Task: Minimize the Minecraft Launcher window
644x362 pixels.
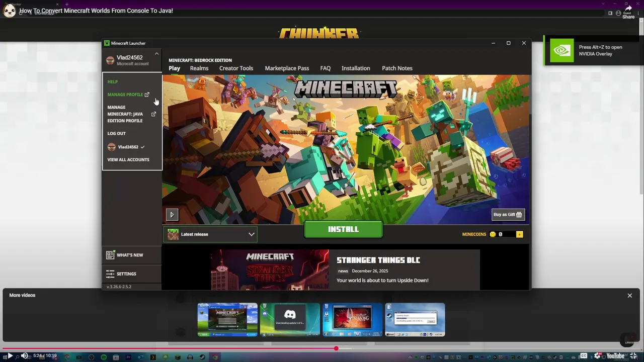Action: 493,43
